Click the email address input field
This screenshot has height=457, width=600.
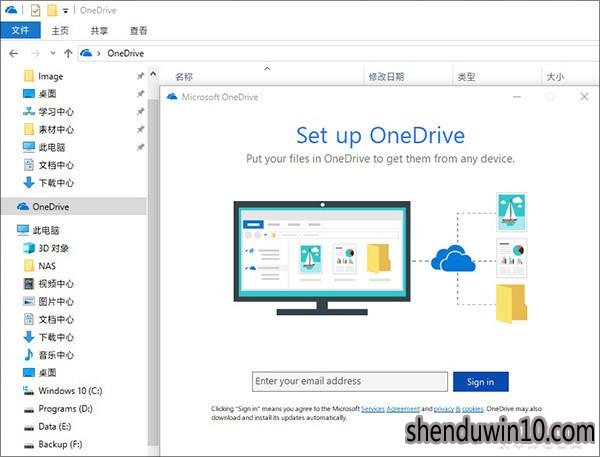pos(350,381)
